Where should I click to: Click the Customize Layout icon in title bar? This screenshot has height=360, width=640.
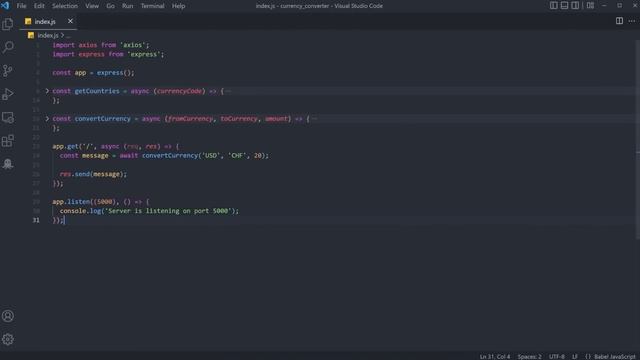click(x=590, y=6)
